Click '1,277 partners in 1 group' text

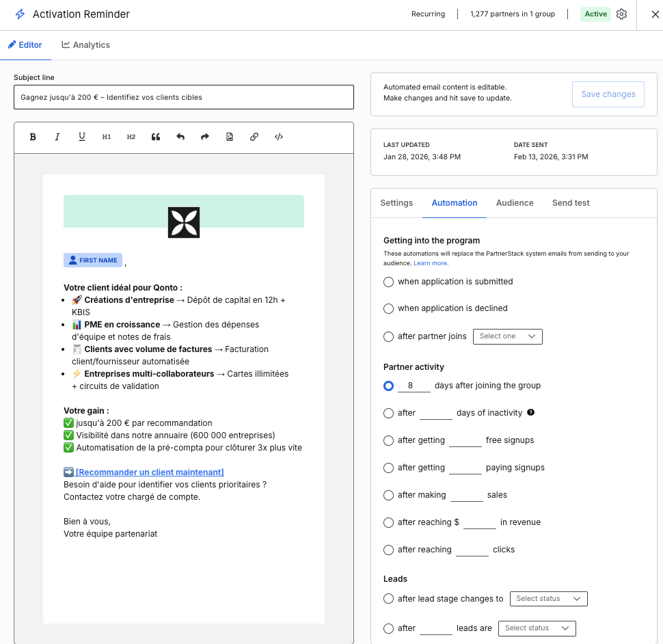513,14
